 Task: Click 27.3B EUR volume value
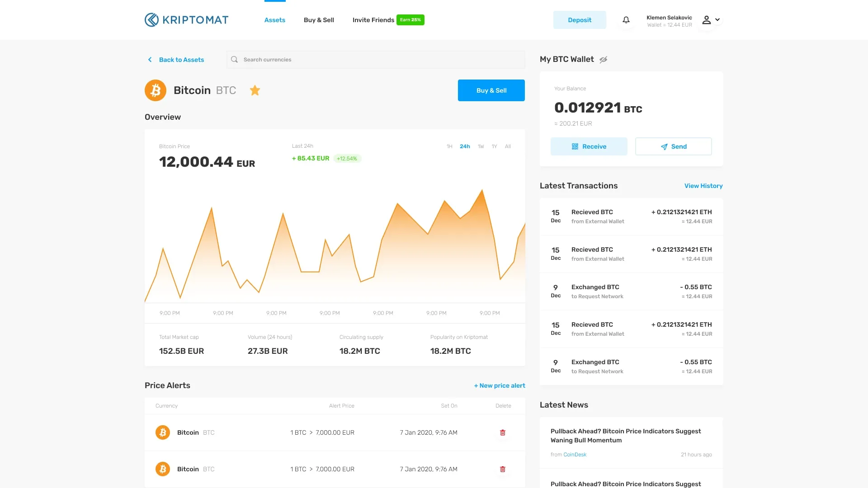[x=268, y=351]
